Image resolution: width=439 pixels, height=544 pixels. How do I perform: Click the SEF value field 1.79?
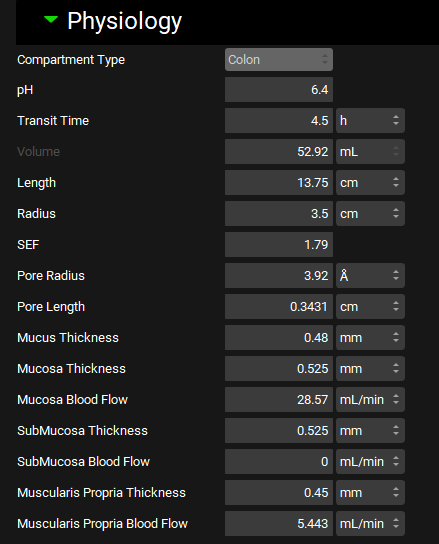pos(279,245)
